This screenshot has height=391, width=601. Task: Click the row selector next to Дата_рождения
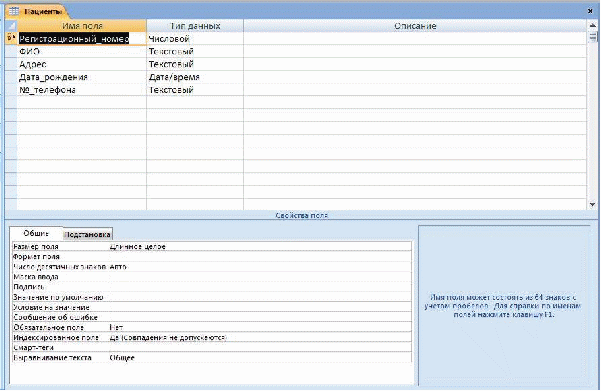tap(11, 77)
